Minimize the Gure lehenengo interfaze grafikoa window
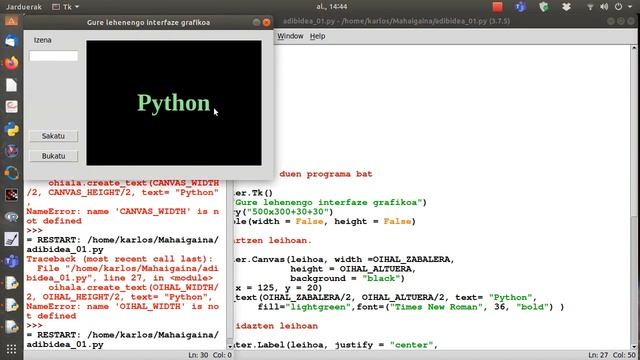The image size is (640, 360). point(256,22)
